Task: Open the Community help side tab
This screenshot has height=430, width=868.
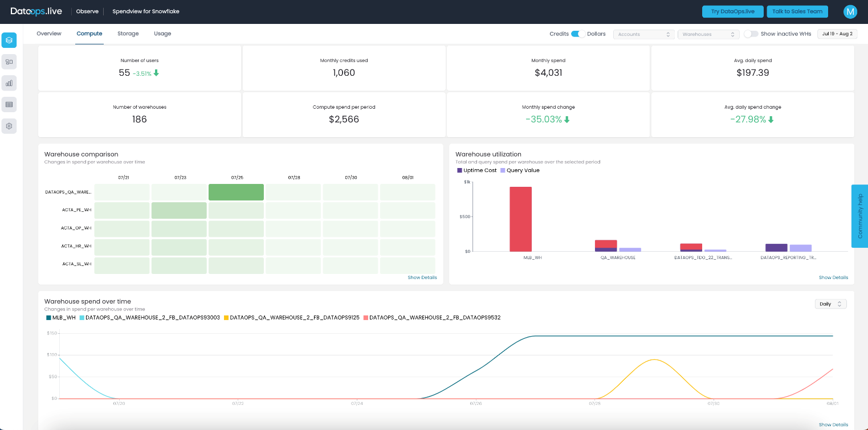Action: point(859,216)
